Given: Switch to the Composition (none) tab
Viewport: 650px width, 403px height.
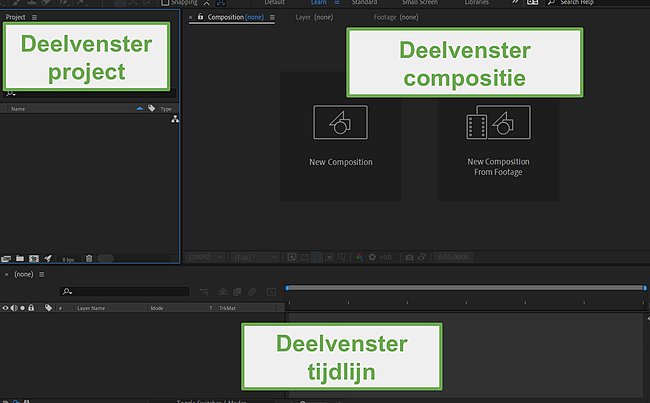Looking at the screenshot, I should pyautogui.click(x=235, y=17).
